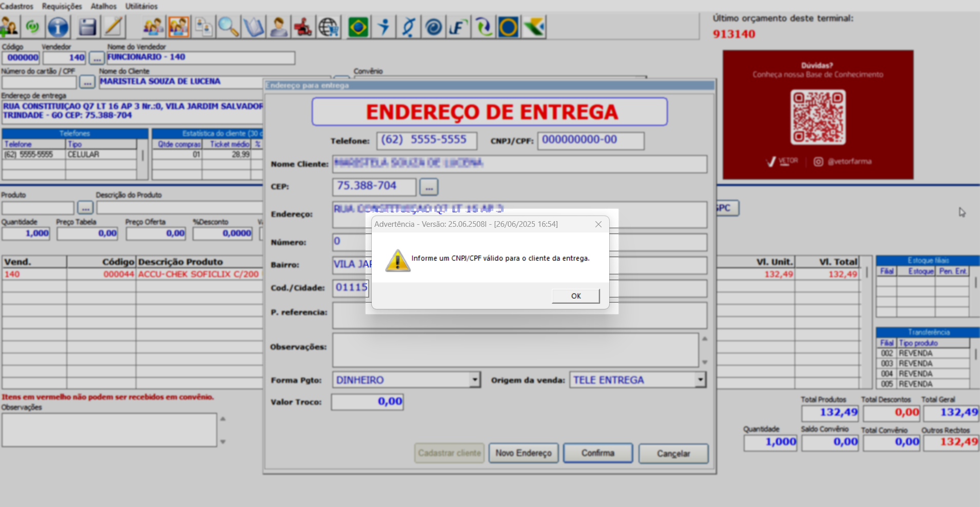Click the 005 REVENDA row in Transferência
The width and height of the screenshot is (980, 507).
click(923, 384)
